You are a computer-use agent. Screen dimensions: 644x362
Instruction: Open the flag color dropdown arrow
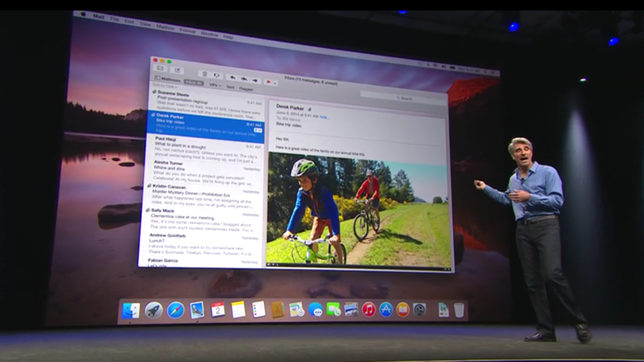275,82
